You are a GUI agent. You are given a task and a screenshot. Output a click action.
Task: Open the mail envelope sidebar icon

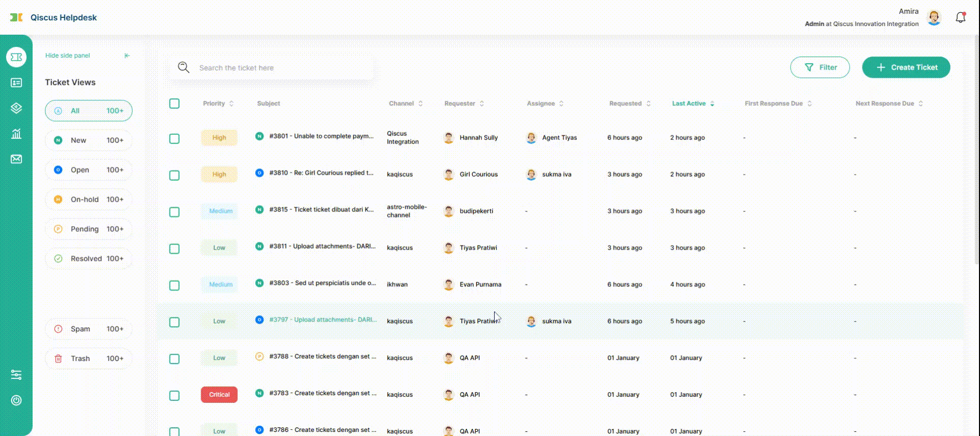pos(16,159)
